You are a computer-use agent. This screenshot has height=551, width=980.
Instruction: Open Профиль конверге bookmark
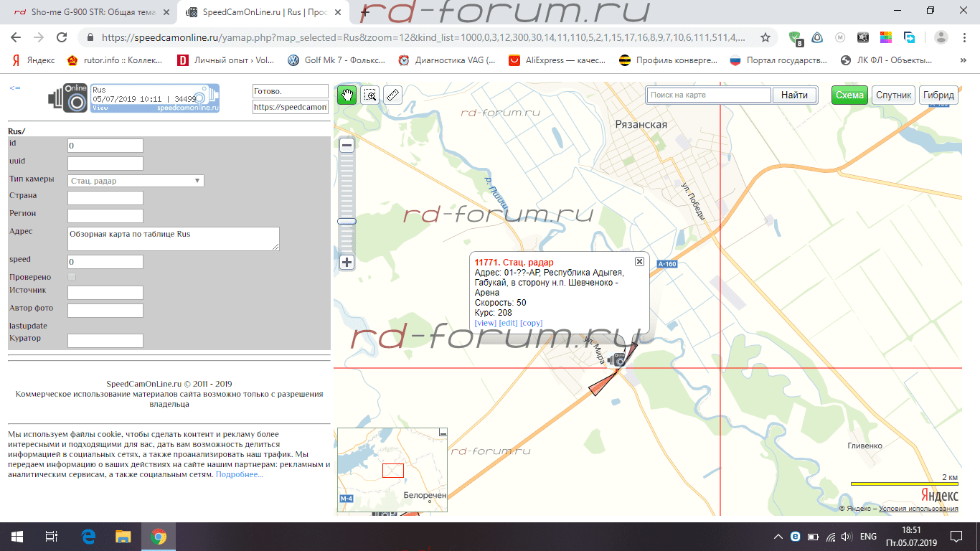[x=668, y=60]
